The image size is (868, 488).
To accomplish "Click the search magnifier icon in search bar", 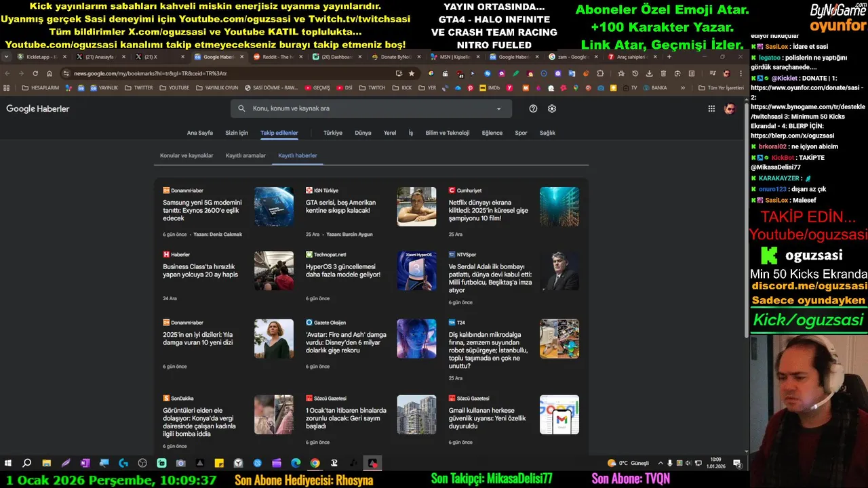I will coord(241,108).
